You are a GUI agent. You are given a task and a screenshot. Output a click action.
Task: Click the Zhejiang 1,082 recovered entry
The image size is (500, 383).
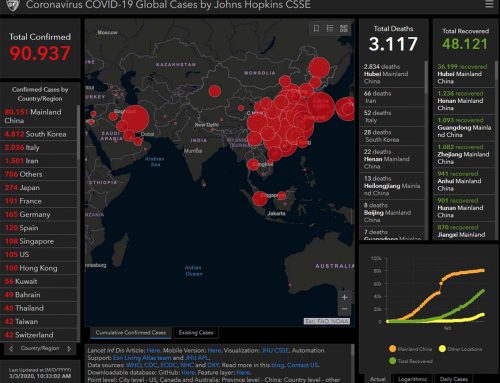[464, 154]
